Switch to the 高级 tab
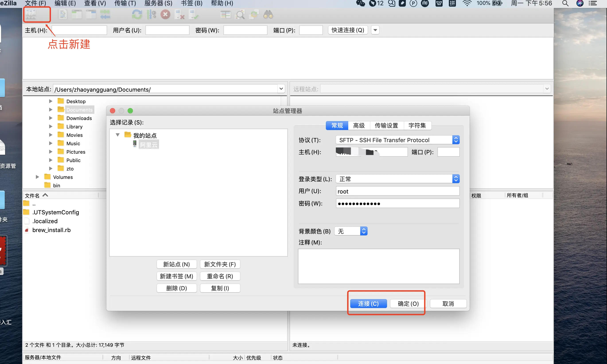Image resolution: width=607 pixels, height=364 pixels. tap(359, 126)
